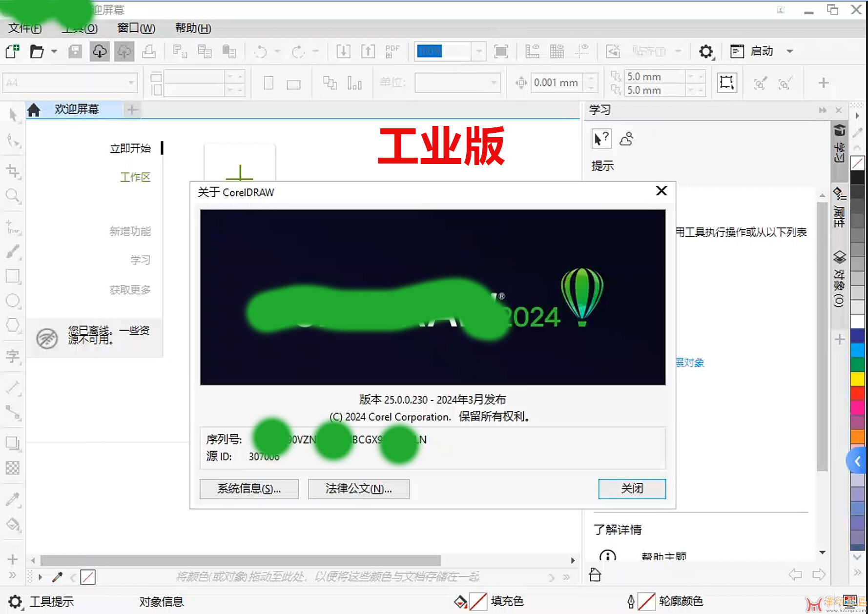Screen dimensions: 868x614
Task: Open the units dropdown
Action: click(x=495, y=82)
